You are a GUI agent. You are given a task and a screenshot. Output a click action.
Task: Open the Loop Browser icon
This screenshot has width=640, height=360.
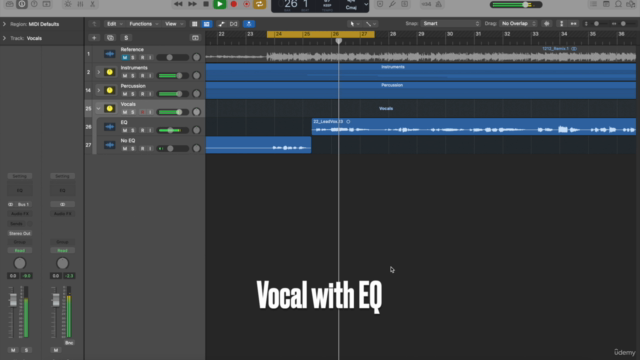tap(618, 4)
